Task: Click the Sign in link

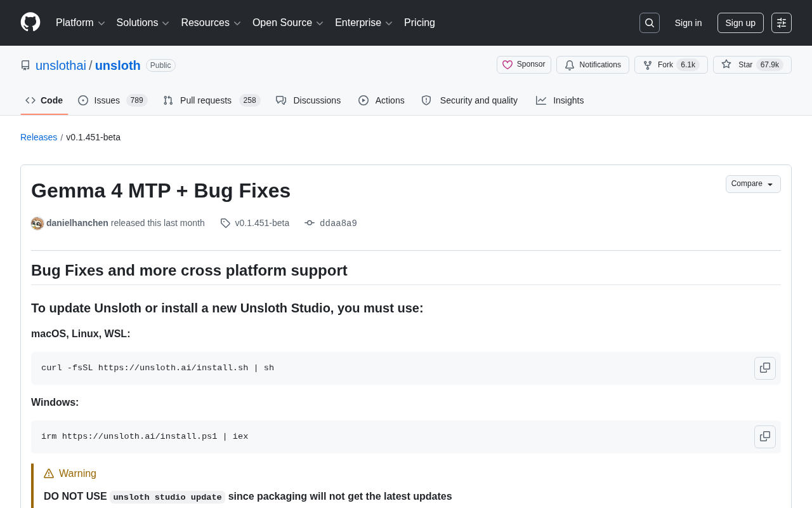Action: [x=688, y=23]
